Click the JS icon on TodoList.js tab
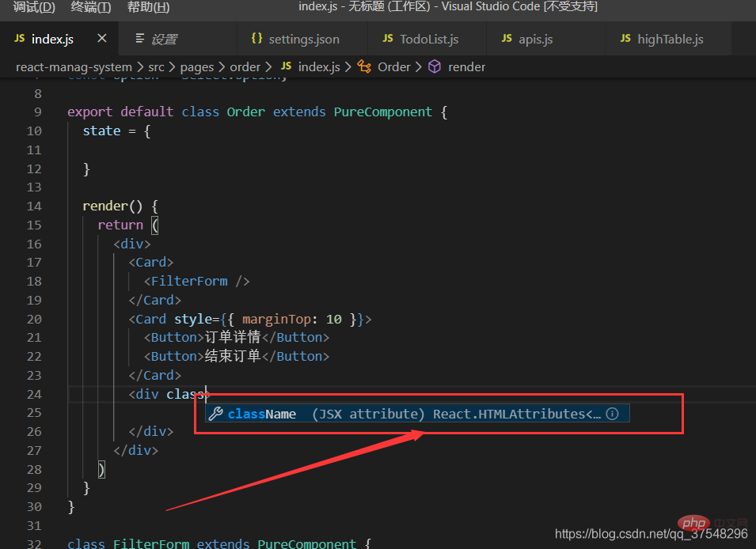756x549 pixels. pyautogui.click(x=388, y=39)
